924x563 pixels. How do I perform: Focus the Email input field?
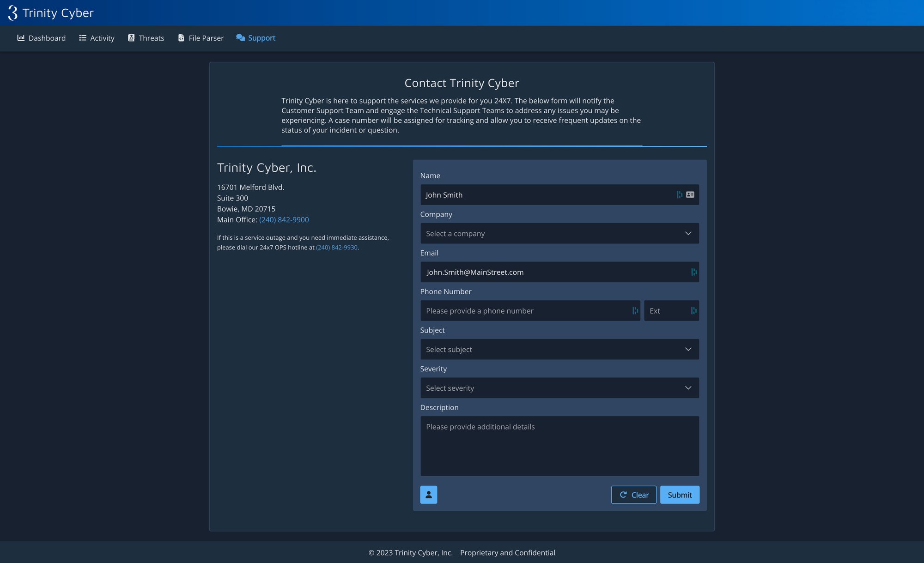click(x=559, y=272)
